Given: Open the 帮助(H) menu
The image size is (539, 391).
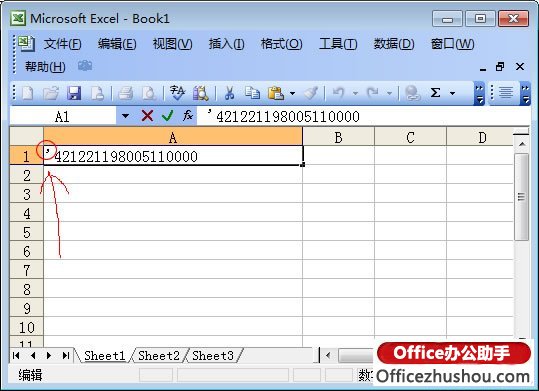Looking at the screenshot, I should click(x=45, y=66).
